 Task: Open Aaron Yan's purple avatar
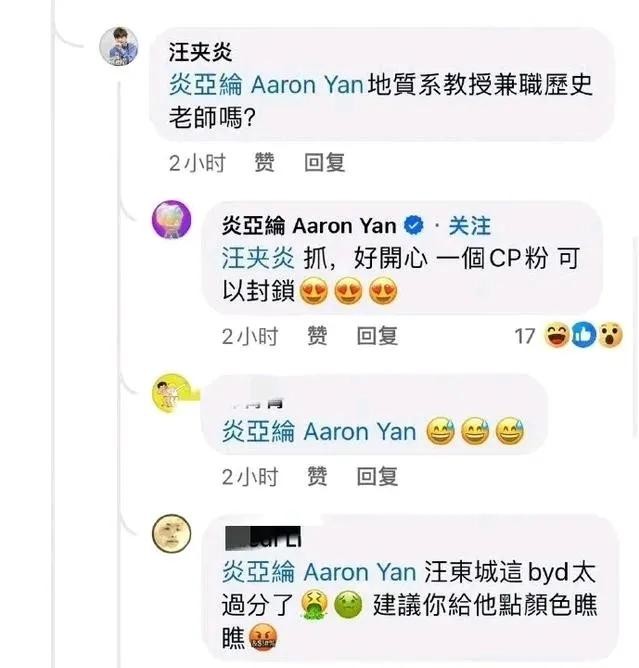(172, 219)
